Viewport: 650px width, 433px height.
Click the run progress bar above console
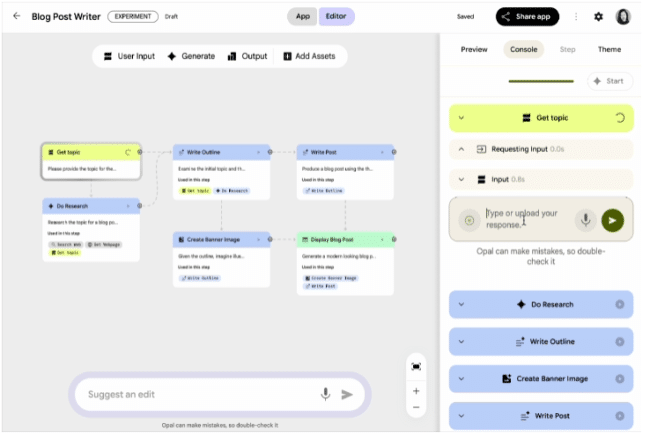pyautogui.click(x=540, y=81)
